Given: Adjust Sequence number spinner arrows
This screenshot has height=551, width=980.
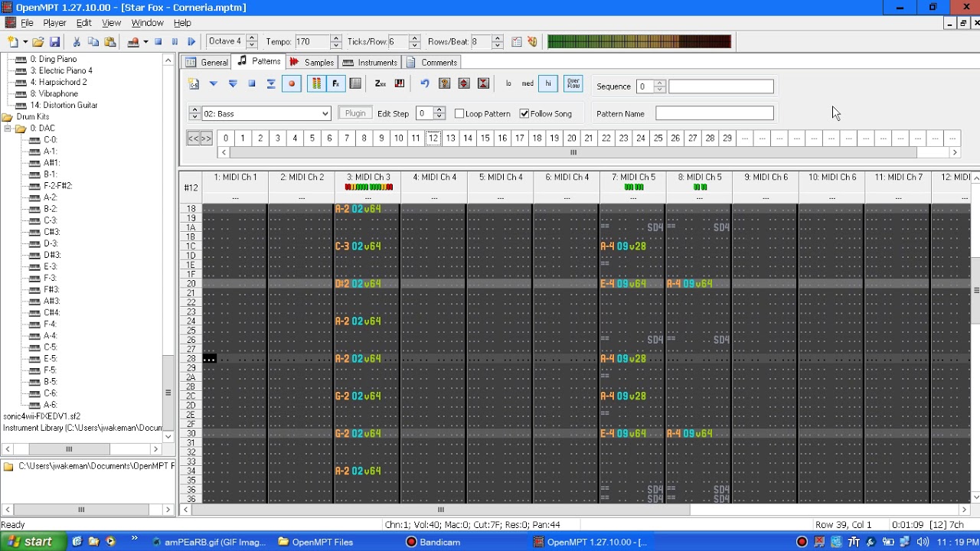Looking at the screenshot, I should click(660, 86).
